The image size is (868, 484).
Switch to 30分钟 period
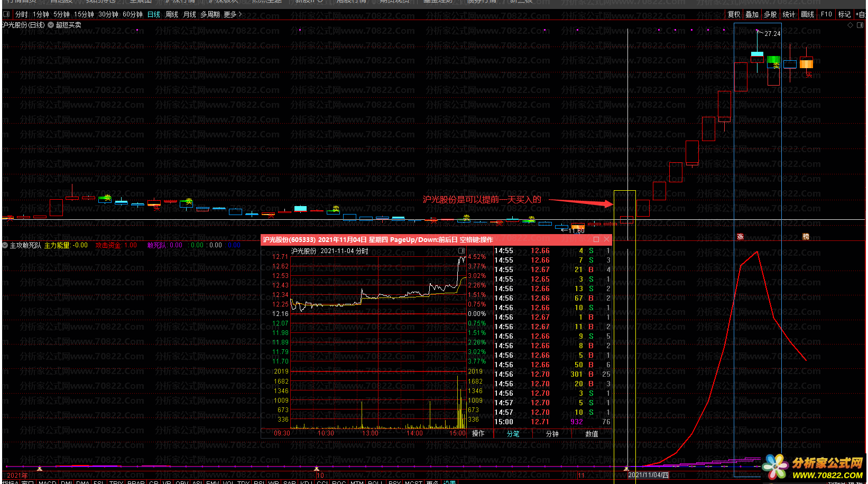coord(108,14)
